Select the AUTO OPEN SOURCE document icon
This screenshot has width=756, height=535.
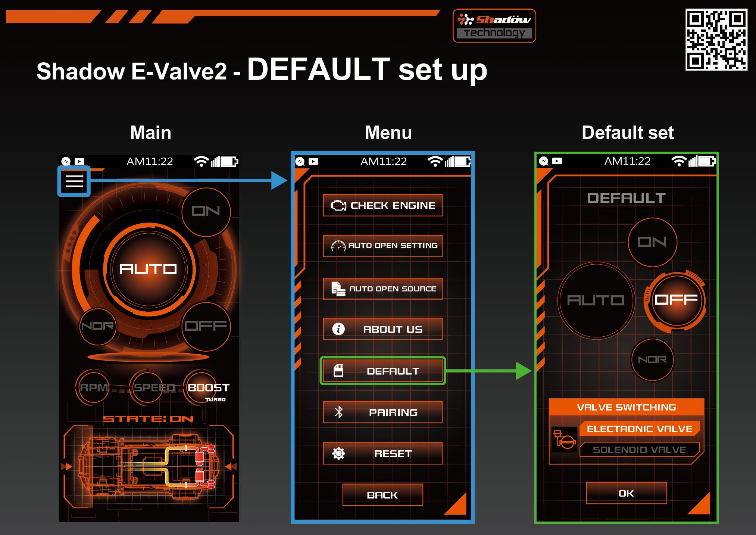tap(334, 288)
